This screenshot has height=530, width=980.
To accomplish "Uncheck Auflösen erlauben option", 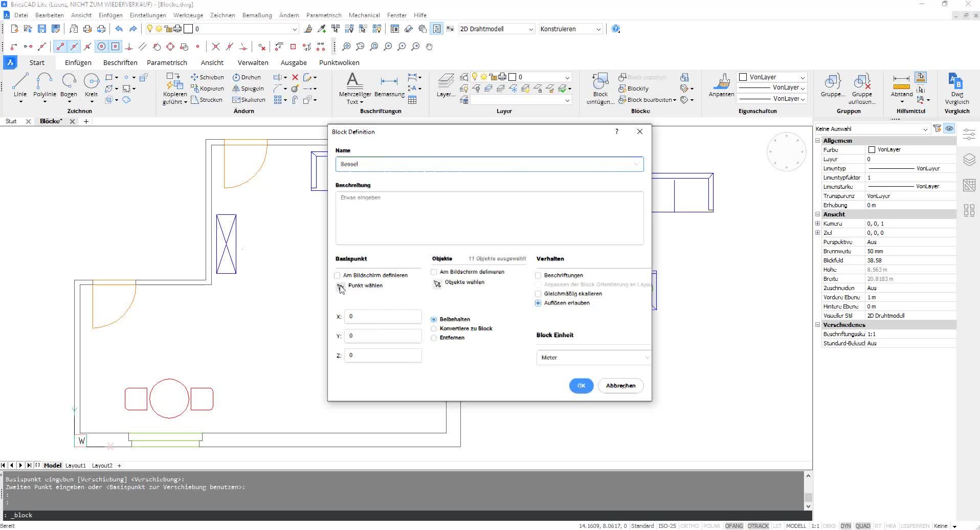I will [x=538, y=303].
